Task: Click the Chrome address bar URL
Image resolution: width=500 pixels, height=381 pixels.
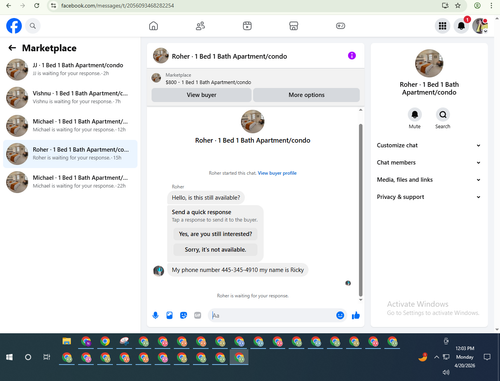Action: point(117,6)
